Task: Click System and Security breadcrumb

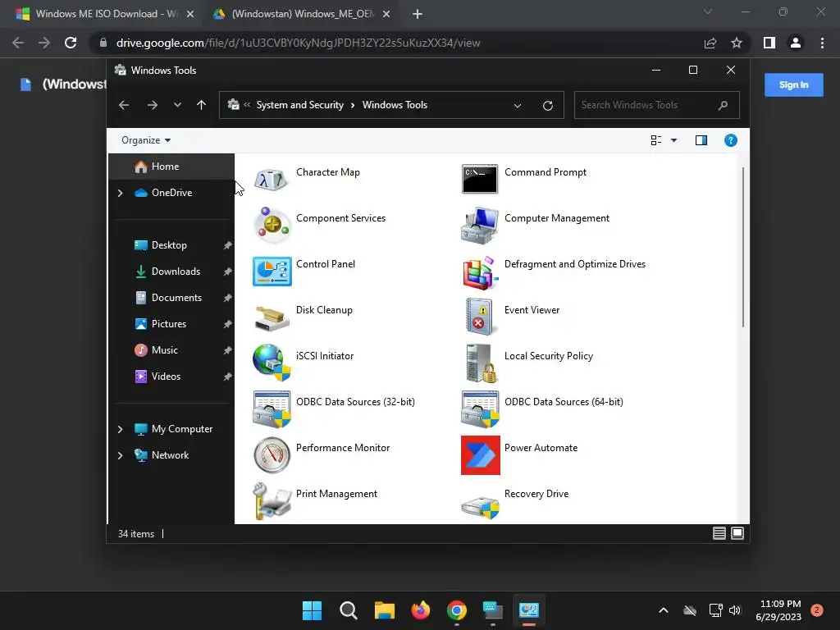Action: (299, 105)
